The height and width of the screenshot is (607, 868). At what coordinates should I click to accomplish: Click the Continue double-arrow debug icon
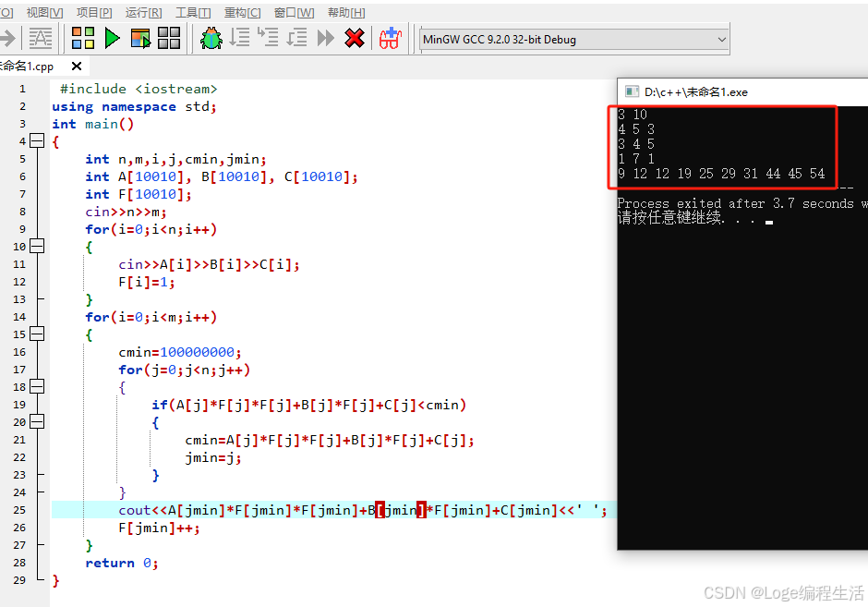(x=325, y=38)
